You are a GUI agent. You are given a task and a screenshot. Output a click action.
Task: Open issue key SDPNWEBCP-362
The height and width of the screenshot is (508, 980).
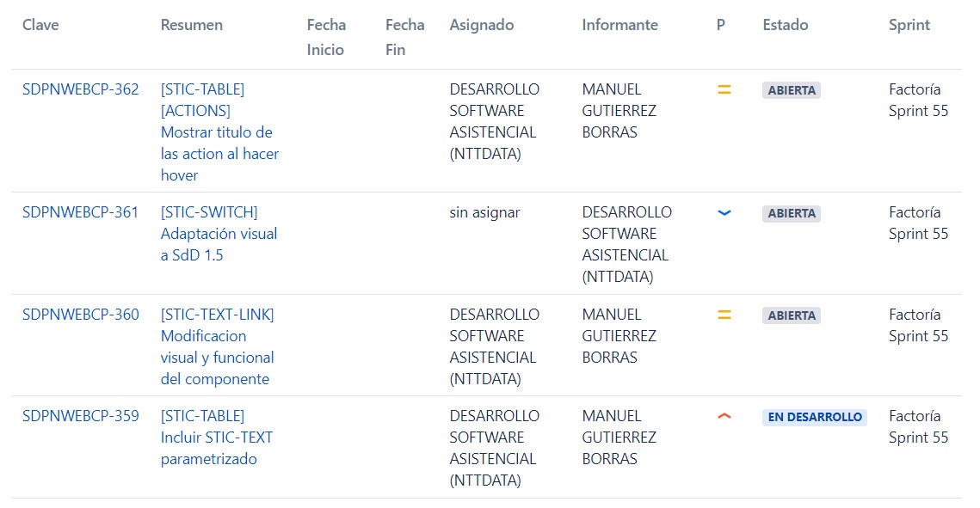(81, 89)
